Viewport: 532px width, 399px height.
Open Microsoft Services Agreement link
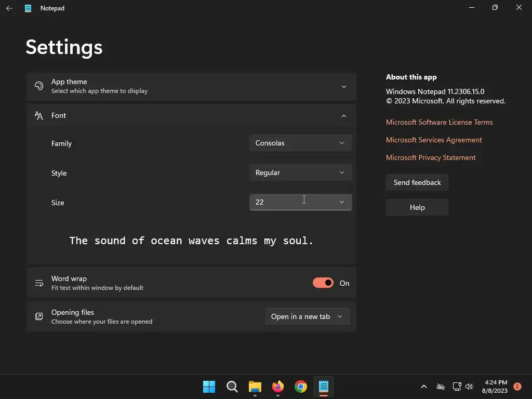[x=434, y=140]
